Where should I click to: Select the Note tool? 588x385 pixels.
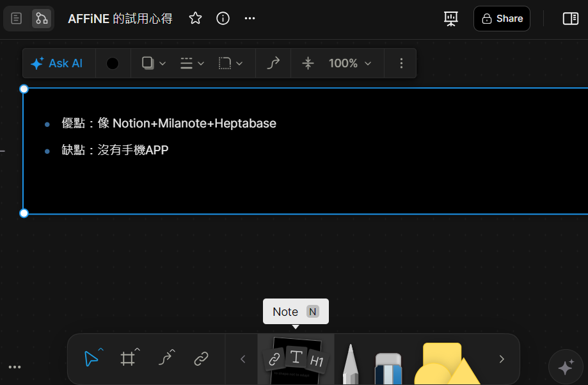click(296, 359)
